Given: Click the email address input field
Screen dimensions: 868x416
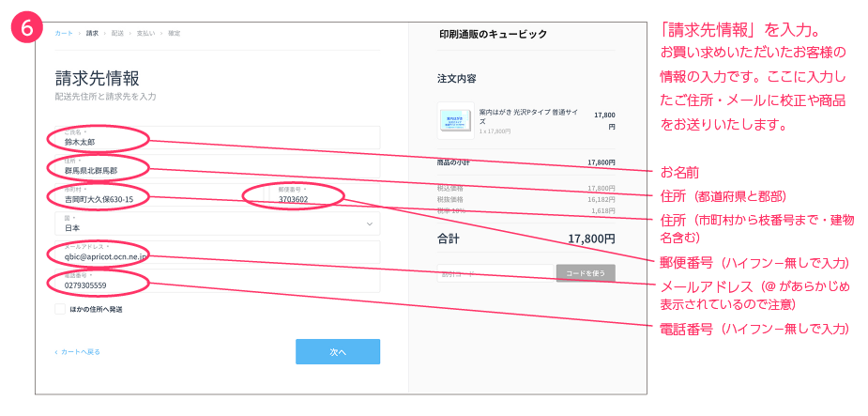Looking at the screenshot, I should click(216, 252).
